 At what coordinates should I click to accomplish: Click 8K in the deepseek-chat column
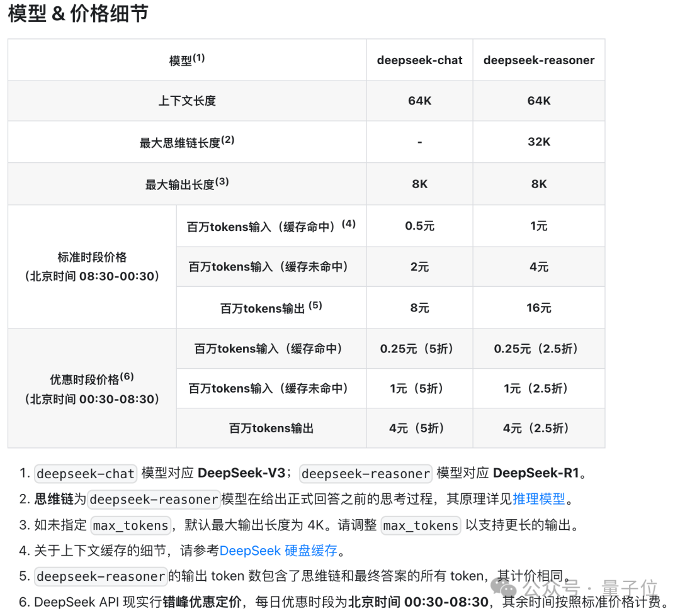(x=419, y=184)
